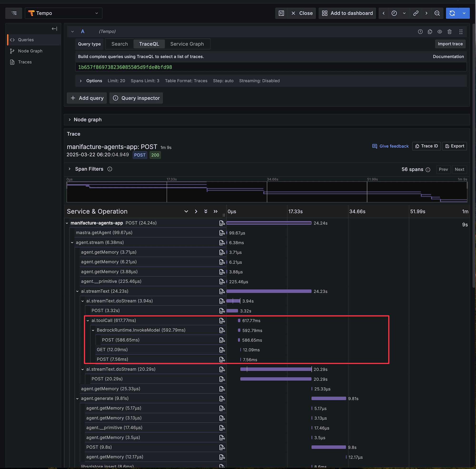
Task: Expand the Node graph panel
Action: (x=85, y=120)
